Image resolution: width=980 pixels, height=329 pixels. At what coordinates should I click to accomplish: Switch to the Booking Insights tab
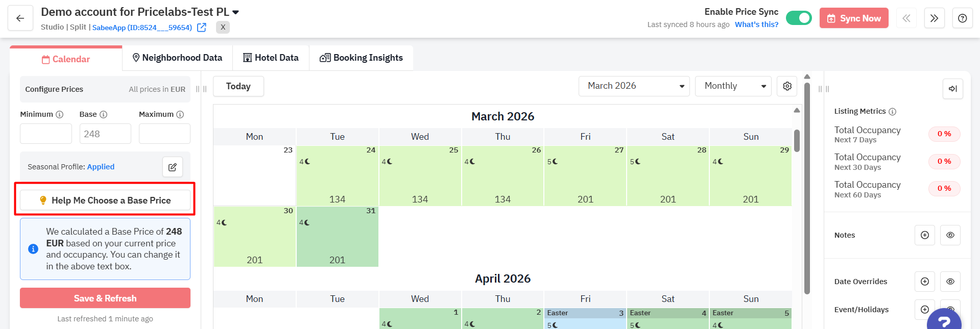(361, 58)
